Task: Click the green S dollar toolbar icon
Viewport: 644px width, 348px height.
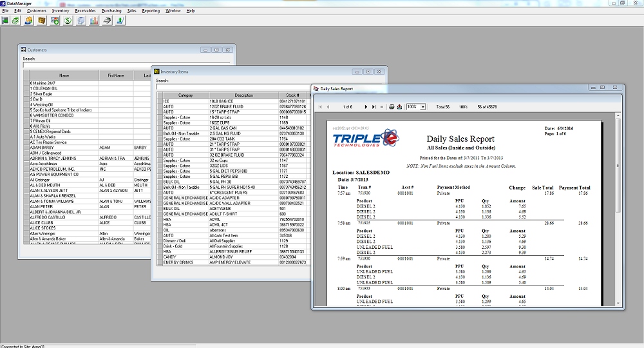Action: coord(68,21)
